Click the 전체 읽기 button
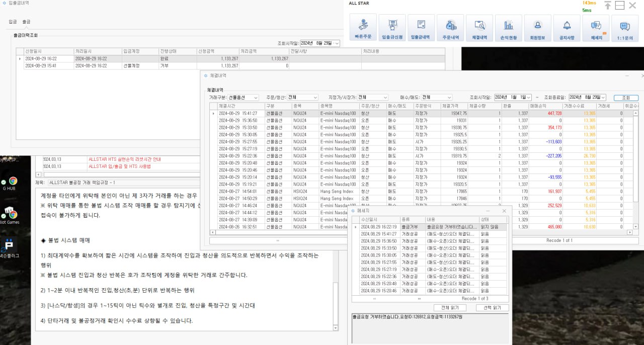644x345 pixels. pyautogui.click(x=450, y=308)
